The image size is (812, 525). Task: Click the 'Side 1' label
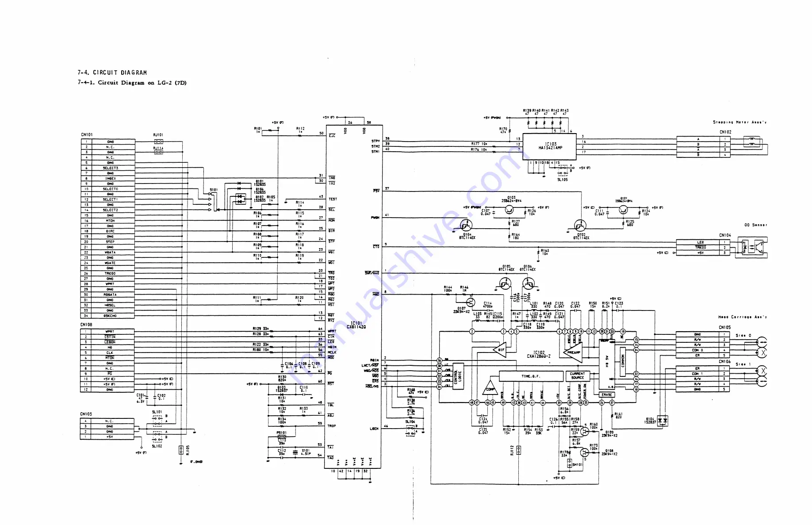tap(743, 364)
